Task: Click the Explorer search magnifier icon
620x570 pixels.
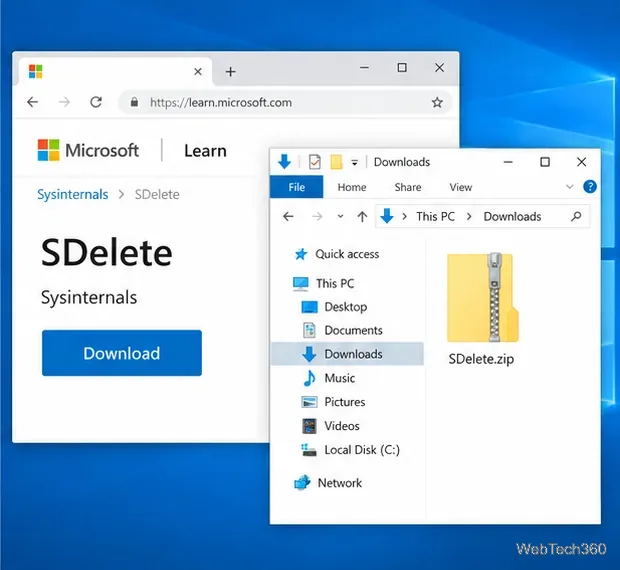Action: tap(576, 216)
